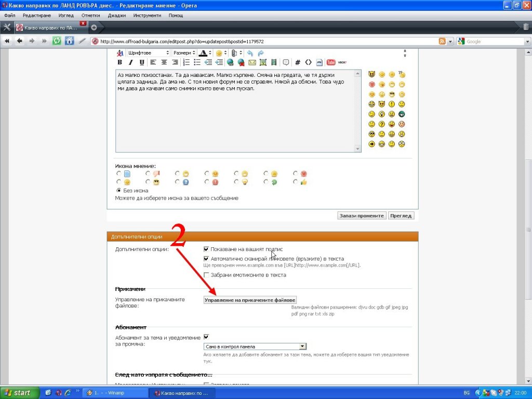Insert a hyperlink with globe icon
This screenshot has height=399, width=532.
pos(230,62)
